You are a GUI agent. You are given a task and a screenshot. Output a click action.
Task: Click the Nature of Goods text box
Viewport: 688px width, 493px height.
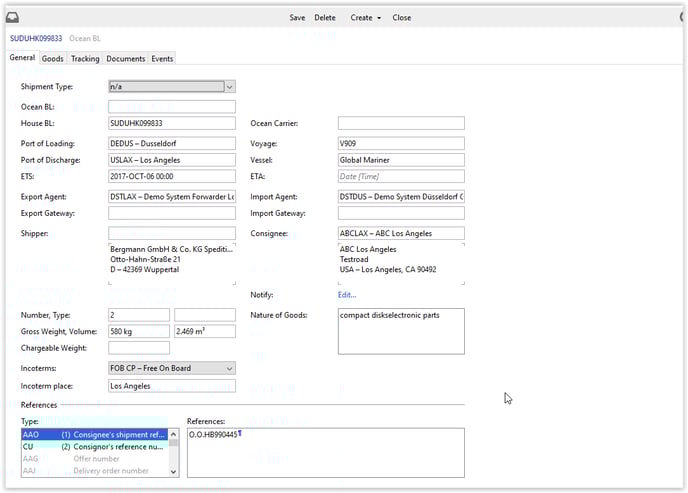(x=400, y=331)
